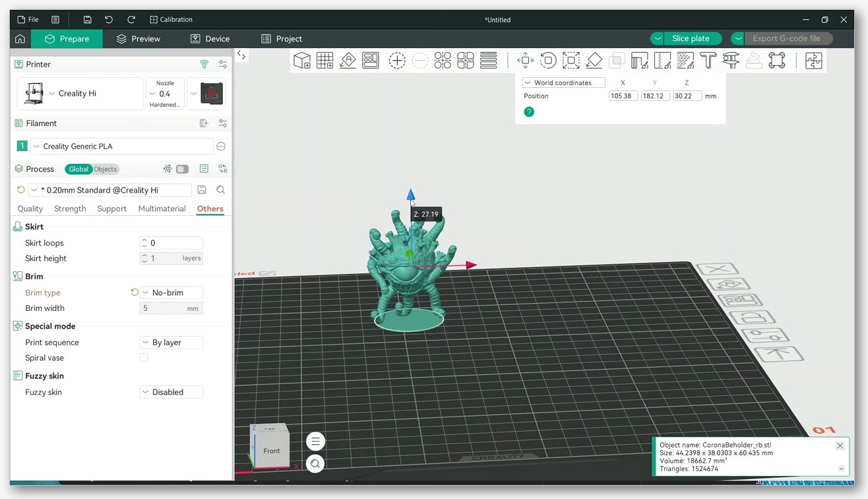
Task: Open the File menu
Action: pos(28,20)
